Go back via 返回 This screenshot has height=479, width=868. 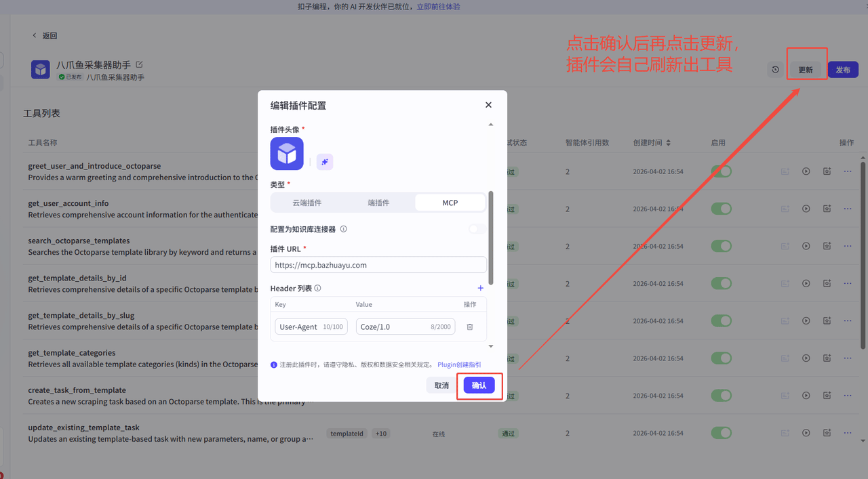coord(45,35)
